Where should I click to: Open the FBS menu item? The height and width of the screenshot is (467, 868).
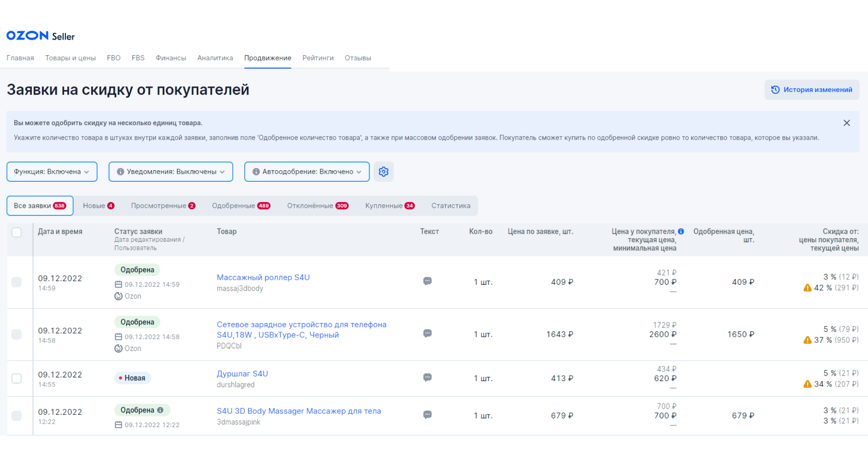[138, 58]
